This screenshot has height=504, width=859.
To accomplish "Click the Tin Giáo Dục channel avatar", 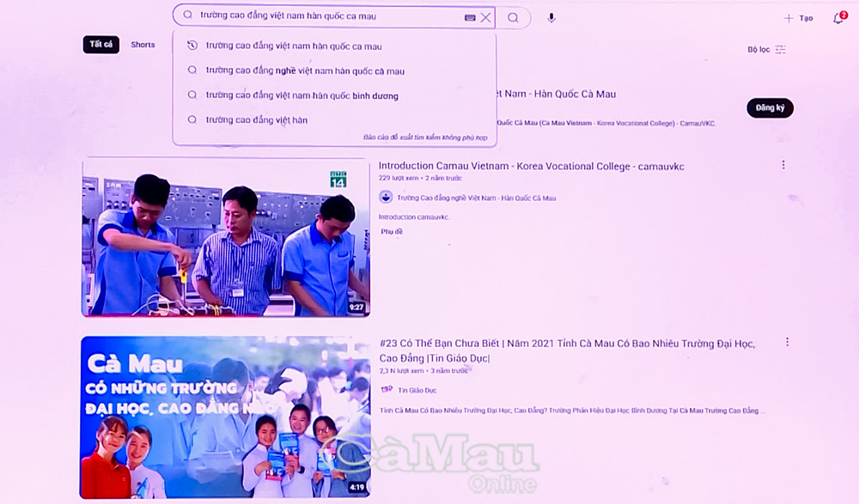I will [x=387, y=390].
